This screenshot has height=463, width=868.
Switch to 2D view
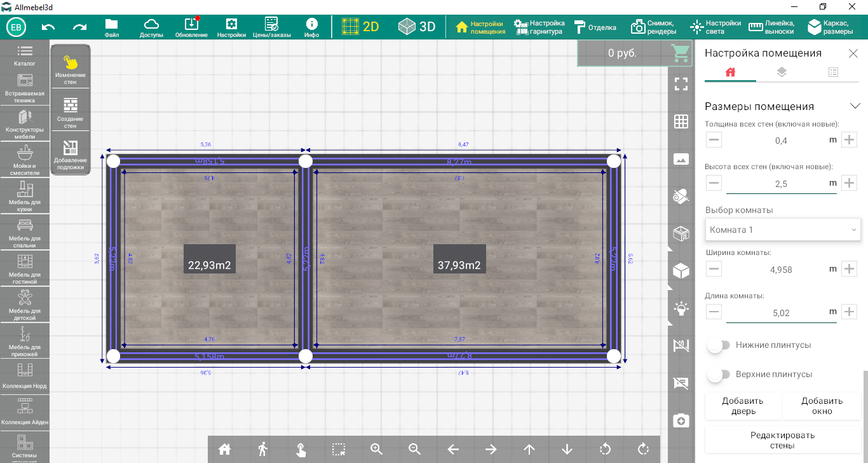point(360,27)
